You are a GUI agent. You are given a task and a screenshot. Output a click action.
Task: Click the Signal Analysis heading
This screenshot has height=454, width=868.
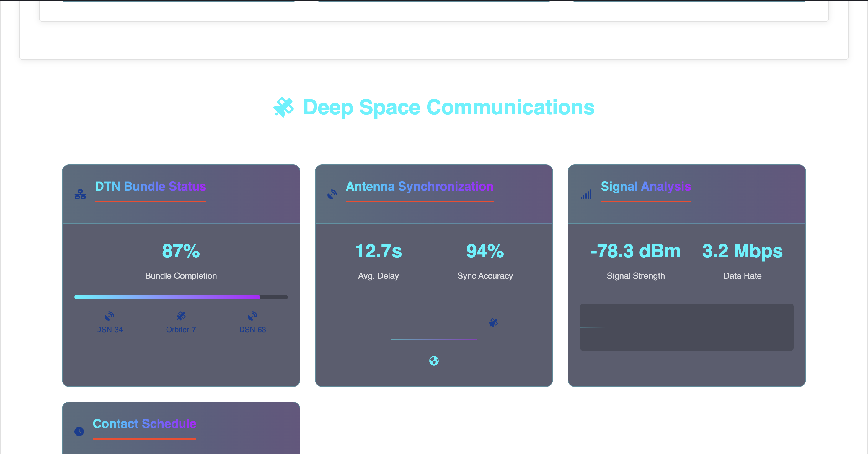(x=646, y=187)
